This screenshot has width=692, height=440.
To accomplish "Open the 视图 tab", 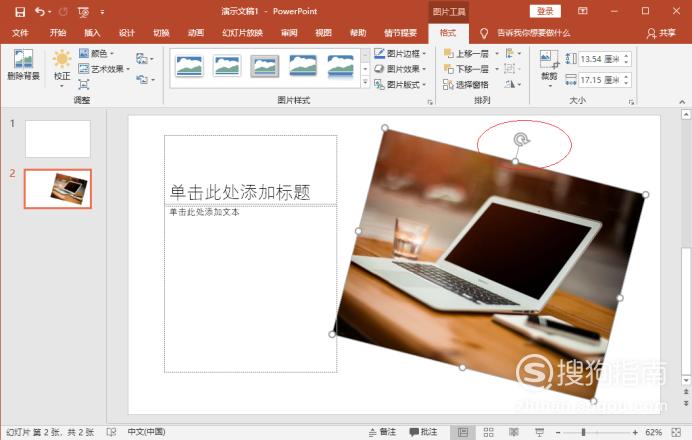I will click(323, 33).
